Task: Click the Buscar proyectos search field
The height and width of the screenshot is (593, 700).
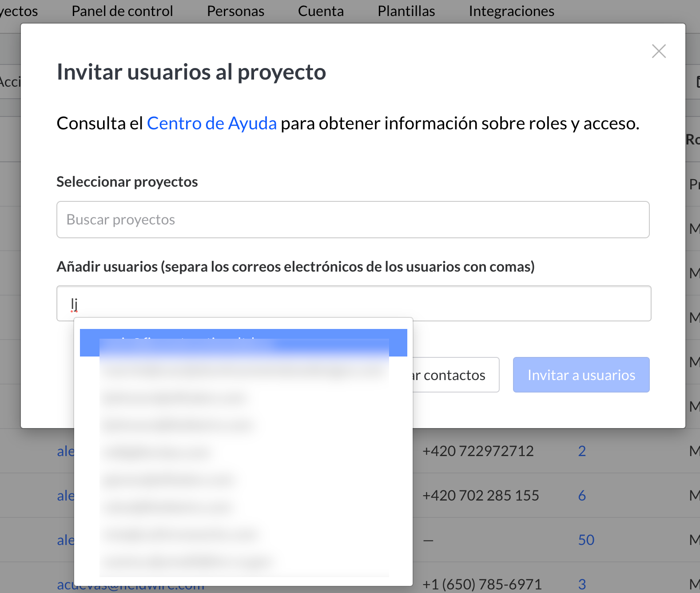Action: tap(353, 220)
